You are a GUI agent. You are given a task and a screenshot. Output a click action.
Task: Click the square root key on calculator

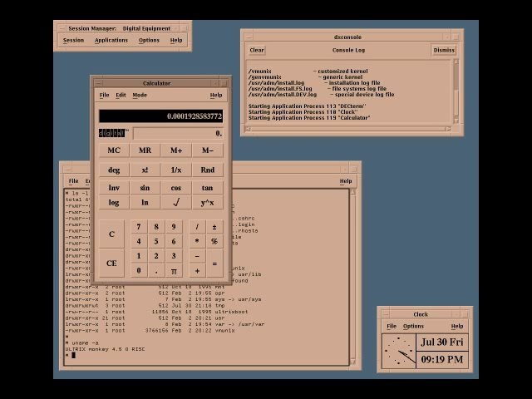pos(176,203)
